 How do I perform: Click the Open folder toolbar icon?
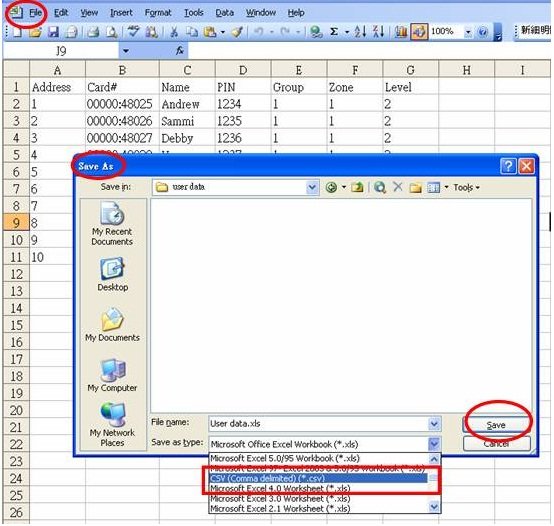click(35, 32)
